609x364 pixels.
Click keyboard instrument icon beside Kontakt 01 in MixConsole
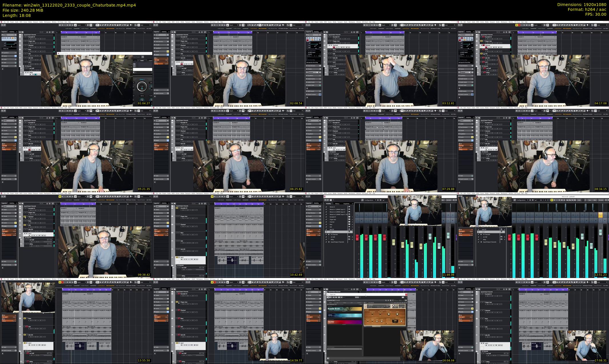(x=349, y=217)
